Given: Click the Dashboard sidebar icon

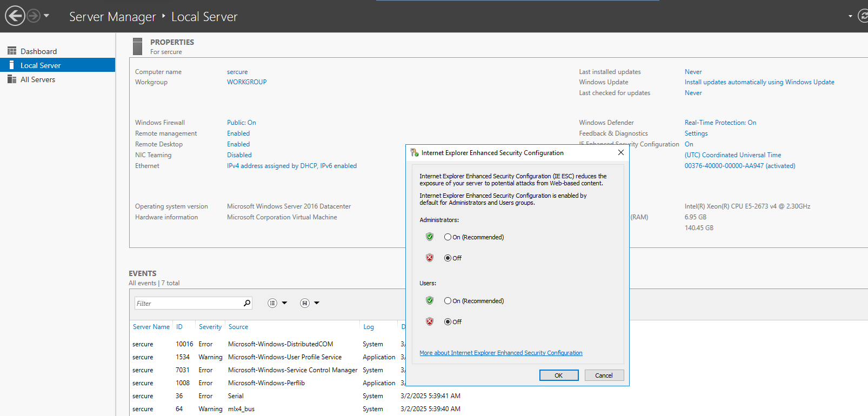Looking at the screenshot, I should click(12, 51).
